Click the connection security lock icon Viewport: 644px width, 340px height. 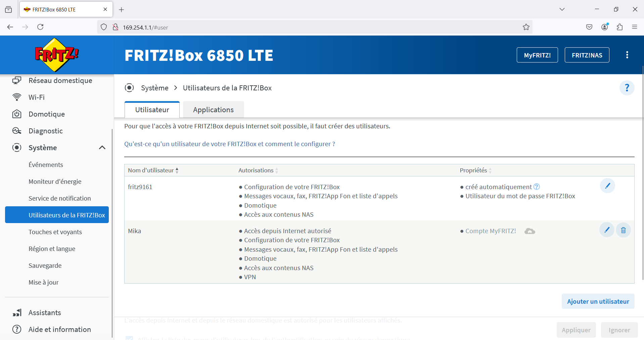pos(116,27)
